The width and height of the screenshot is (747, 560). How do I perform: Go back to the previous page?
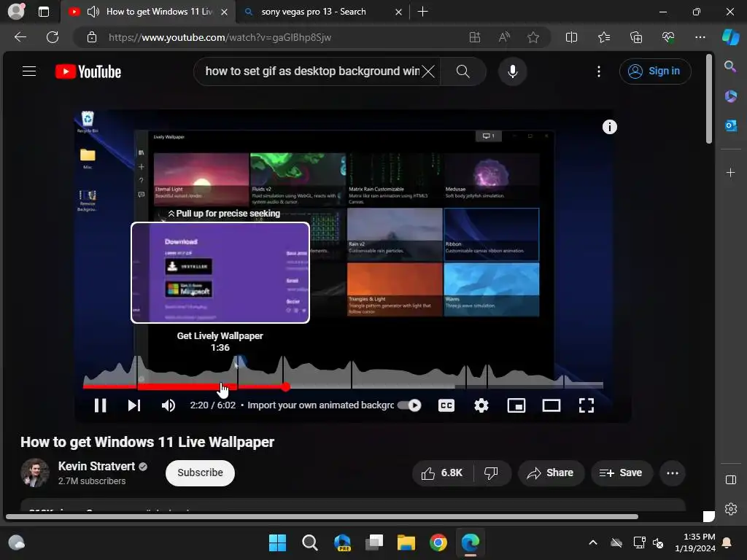[x=20, y=37]
